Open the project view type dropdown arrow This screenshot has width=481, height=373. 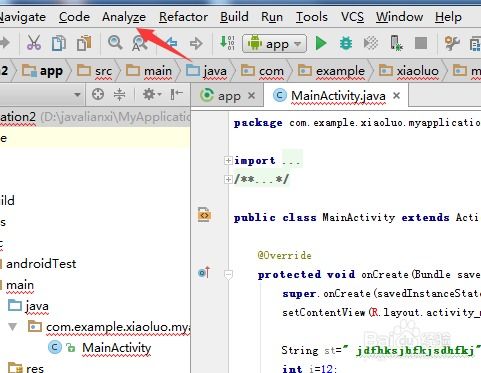[77, 95]
